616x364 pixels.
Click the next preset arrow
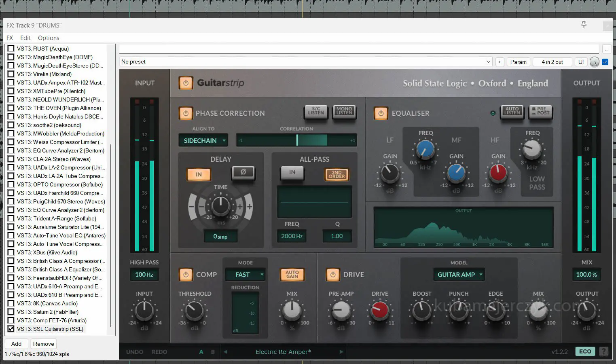click(x=341, y=352)
